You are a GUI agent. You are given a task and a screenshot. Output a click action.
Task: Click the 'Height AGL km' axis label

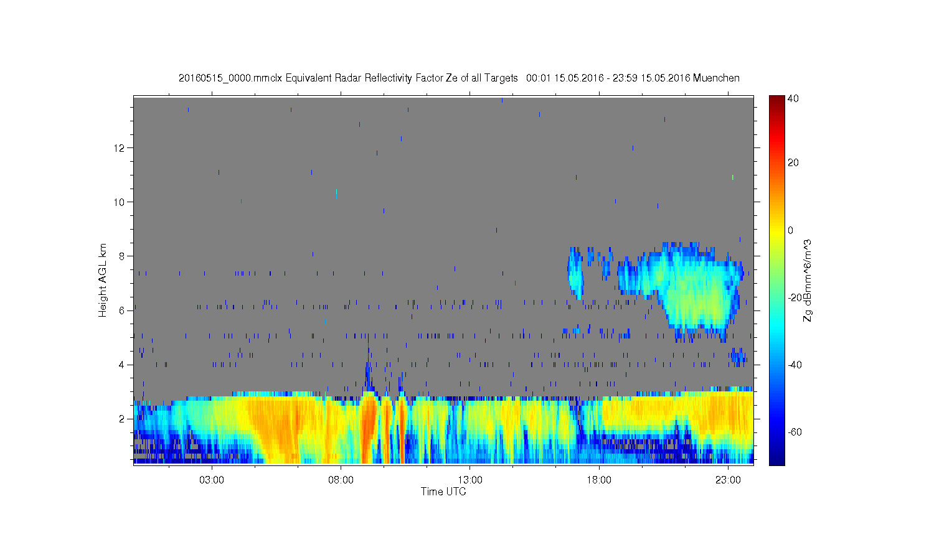click(103, 280)
